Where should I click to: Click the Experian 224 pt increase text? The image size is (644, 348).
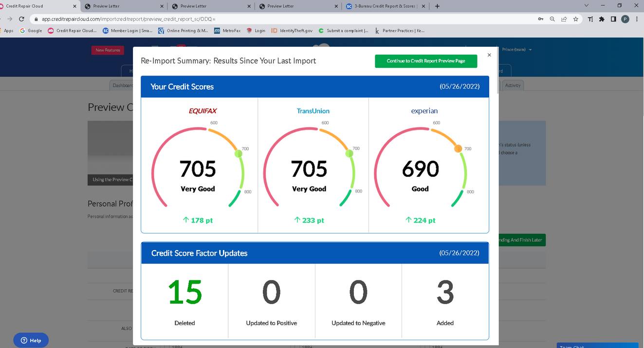[420, 220]
